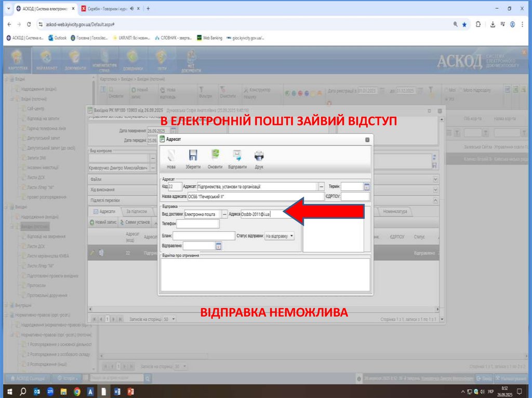532x398 pixels.
Task: Click the browser address bar
Action: [244, 24]
